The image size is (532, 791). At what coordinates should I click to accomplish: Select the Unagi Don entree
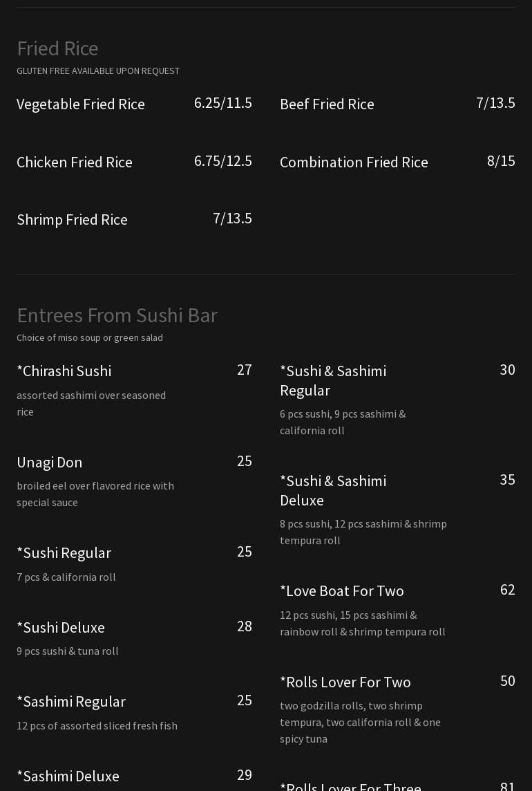coord(49,462)
